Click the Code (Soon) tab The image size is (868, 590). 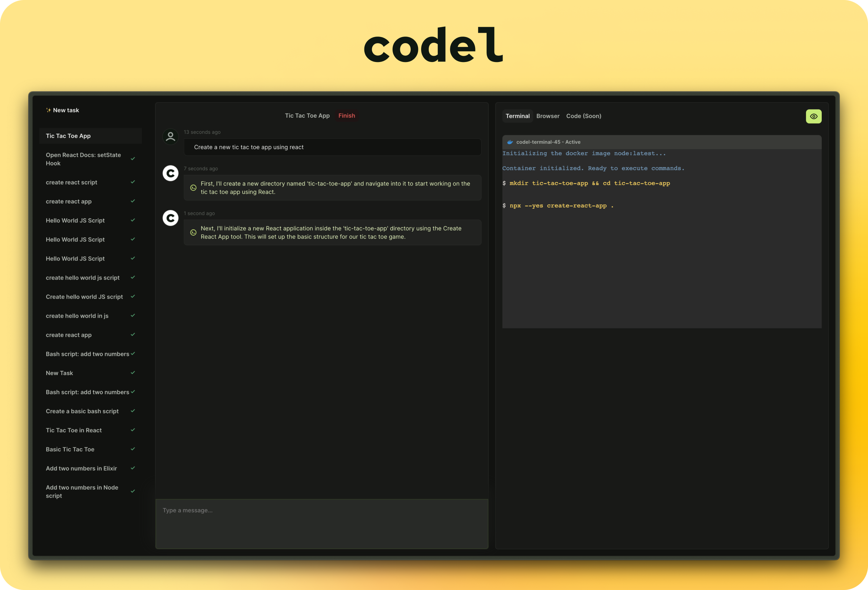[x=583, y=116]
